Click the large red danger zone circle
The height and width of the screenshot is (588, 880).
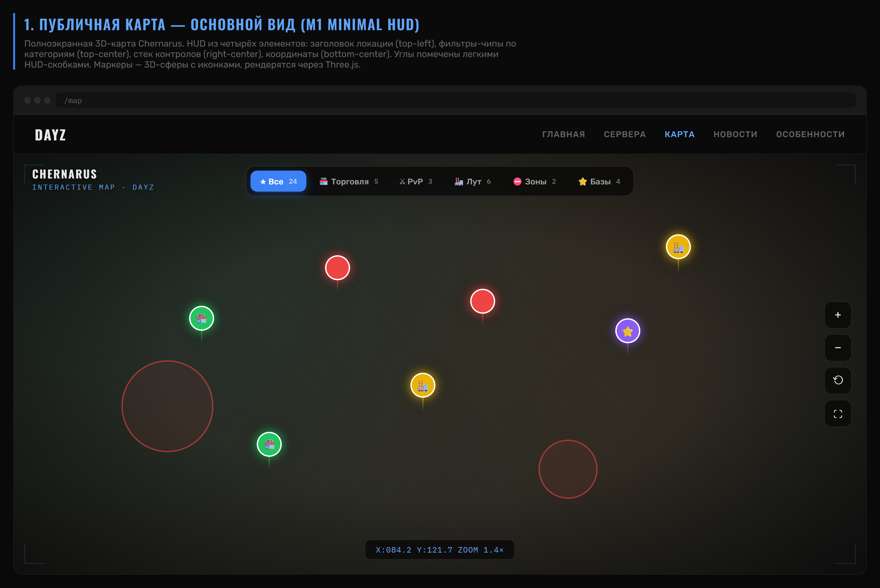pos(167,406)
